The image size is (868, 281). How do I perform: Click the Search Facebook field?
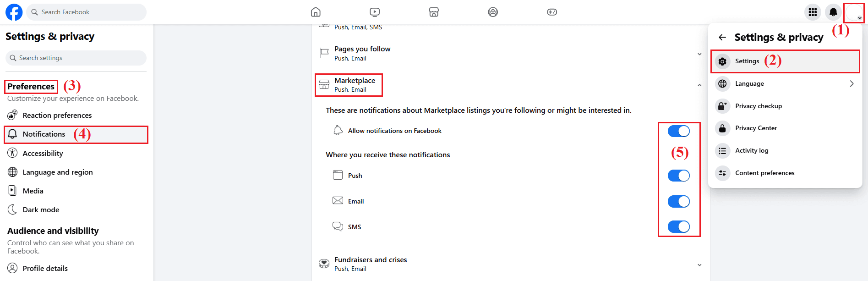[x=87, y=12]
